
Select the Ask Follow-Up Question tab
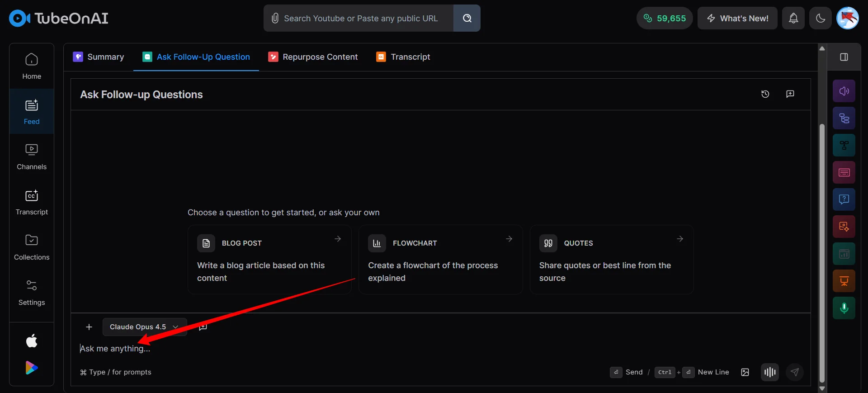click(196, 57)
